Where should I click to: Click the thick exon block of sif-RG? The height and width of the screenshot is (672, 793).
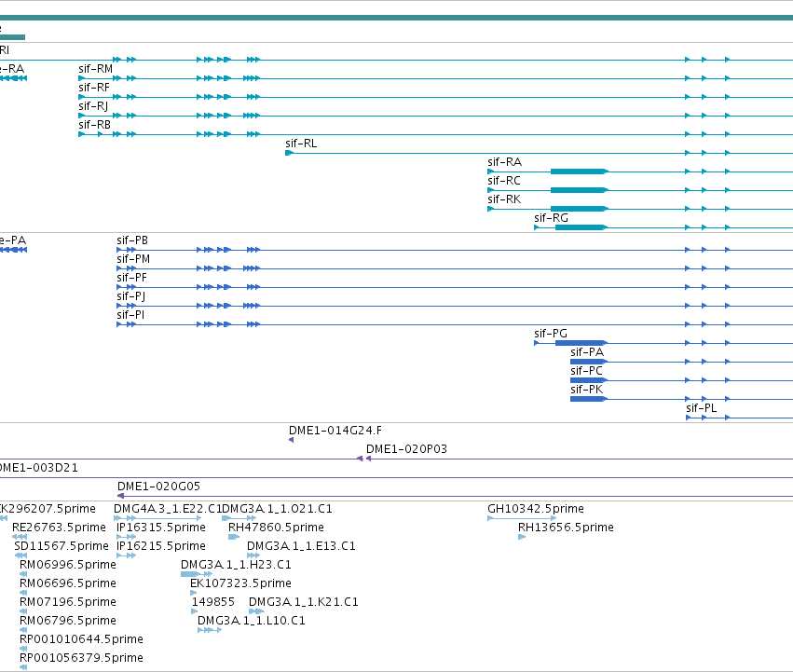pyautogui.click(x=581, y=227)
